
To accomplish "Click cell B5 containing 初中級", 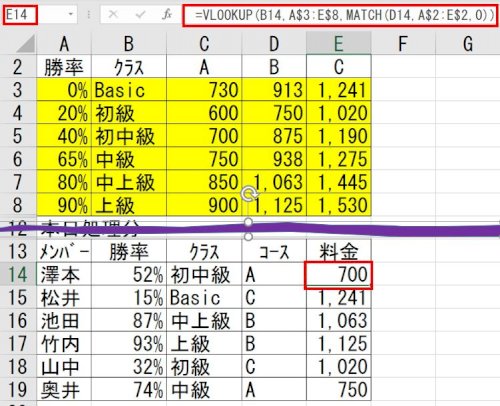I will (129, 135).
